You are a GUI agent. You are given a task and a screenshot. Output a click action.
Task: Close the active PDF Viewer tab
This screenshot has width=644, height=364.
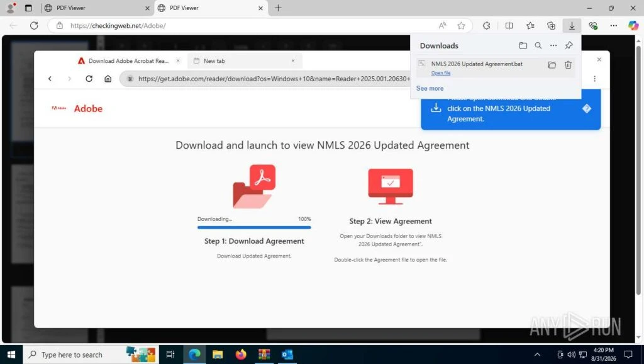click(x=260, y=8)
